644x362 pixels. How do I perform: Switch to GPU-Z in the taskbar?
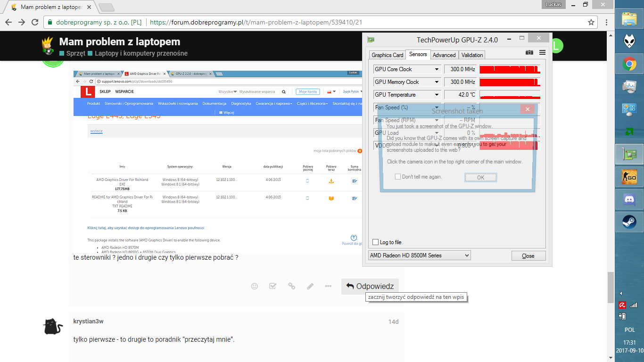629,154
